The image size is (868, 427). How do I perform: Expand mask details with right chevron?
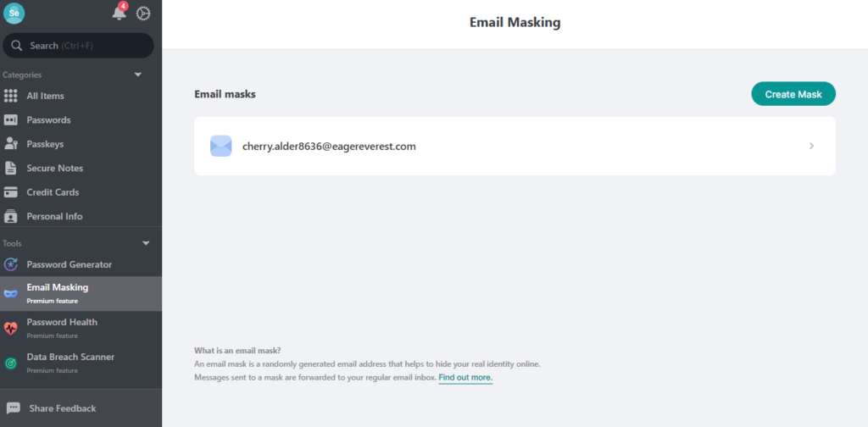tap(811, 146)
